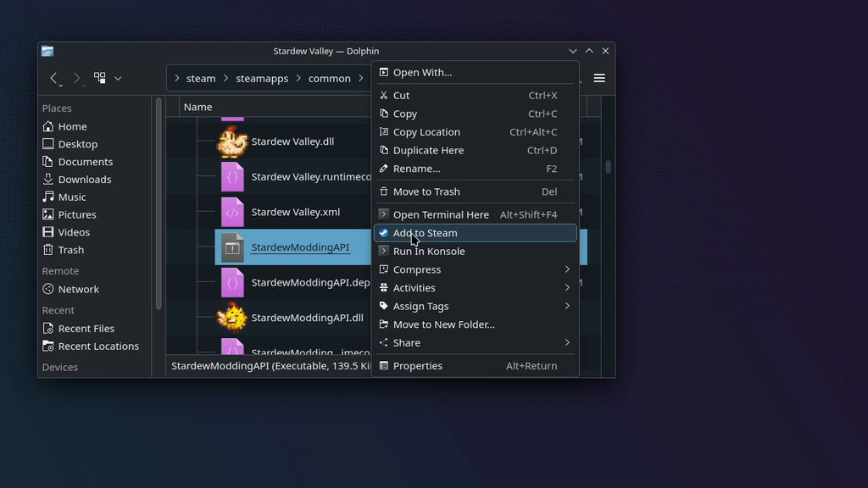Select Stardew Valley.xml file icon
Screen dimensions: 868x488
coord(232,212)
